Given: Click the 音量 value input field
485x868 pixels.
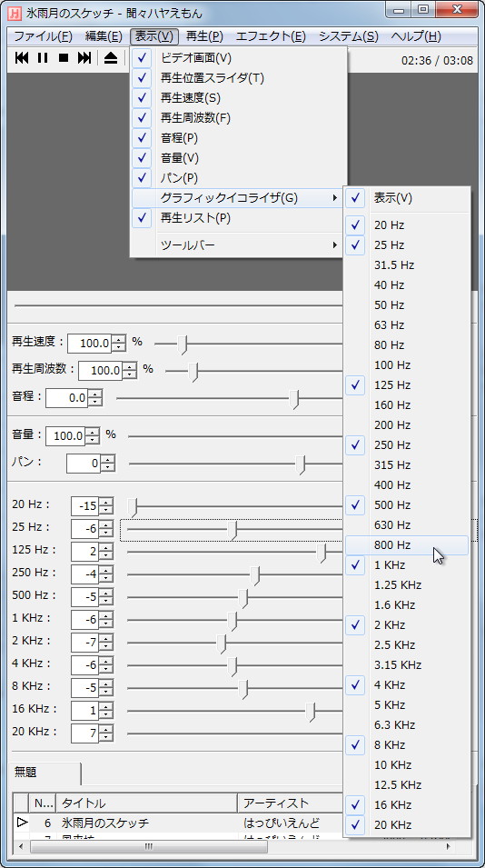Looking at the screenshot, I should pos(65,436).
